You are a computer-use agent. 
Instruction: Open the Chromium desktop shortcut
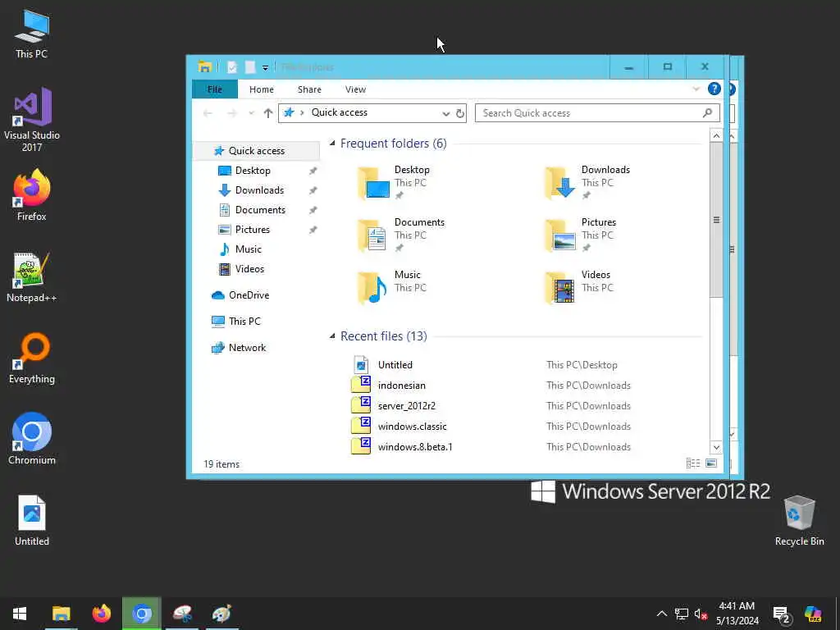coord(32,439)
